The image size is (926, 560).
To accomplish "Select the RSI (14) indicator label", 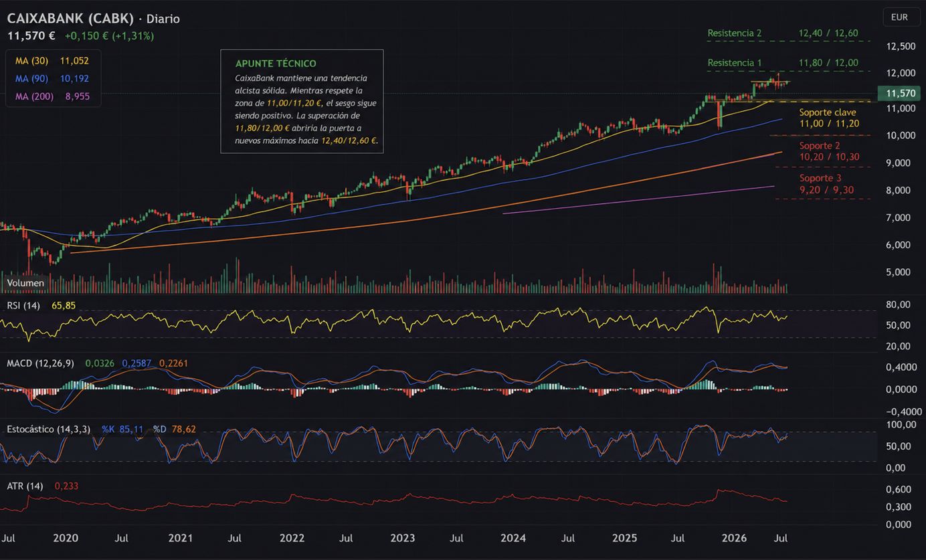I will 23,306.
